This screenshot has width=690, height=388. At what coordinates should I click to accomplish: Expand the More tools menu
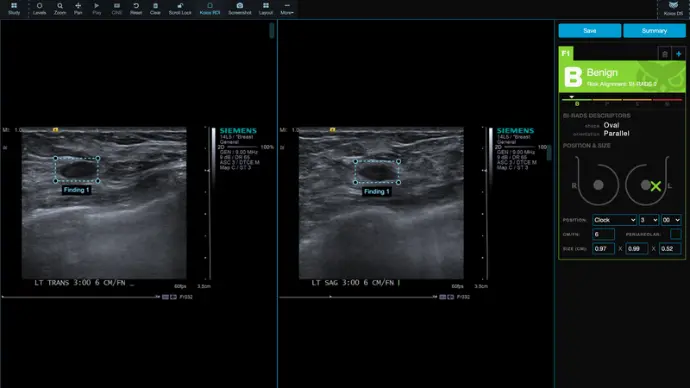[287, 8]
